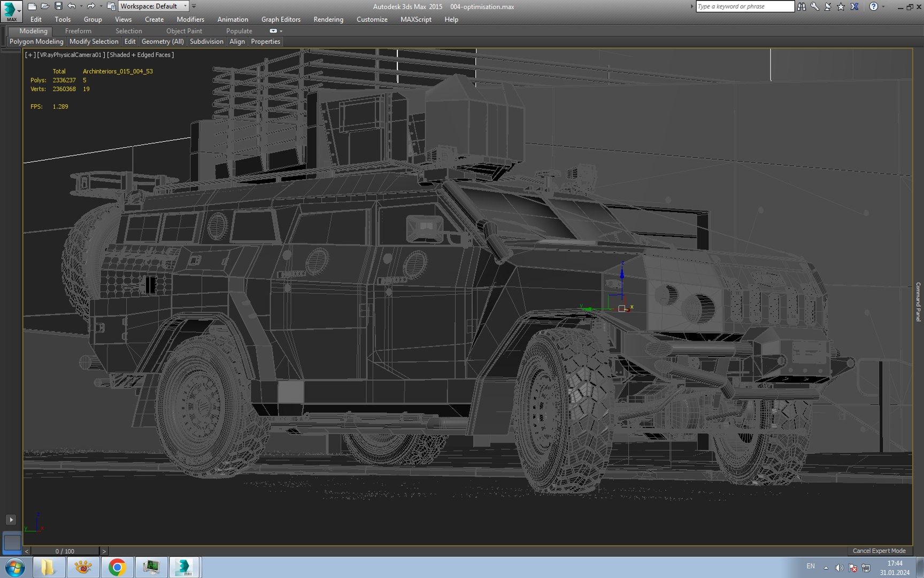Open the Rendering menu
Screen dimensions: 924x578
point(328,19)
